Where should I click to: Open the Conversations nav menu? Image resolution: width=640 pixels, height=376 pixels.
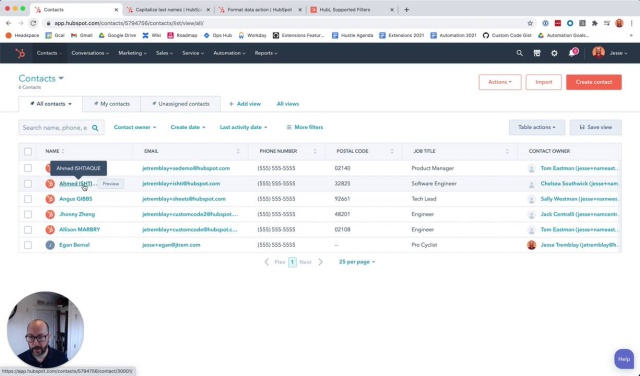click(90, 53)
